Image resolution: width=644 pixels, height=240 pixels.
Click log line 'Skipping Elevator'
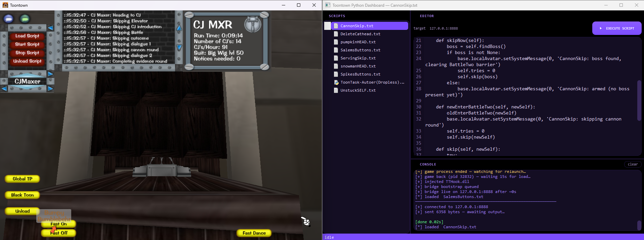click(106, 21)
